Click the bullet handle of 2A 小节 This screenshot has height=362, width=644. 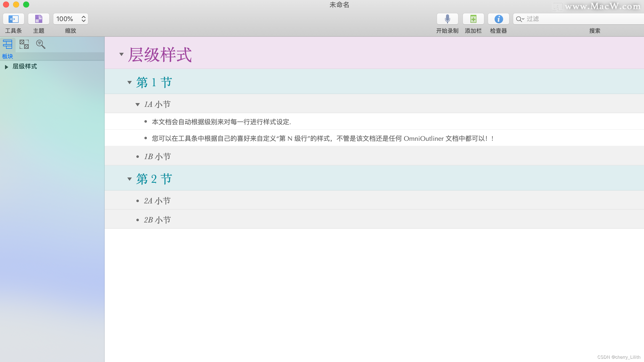[x=138, y=201]
